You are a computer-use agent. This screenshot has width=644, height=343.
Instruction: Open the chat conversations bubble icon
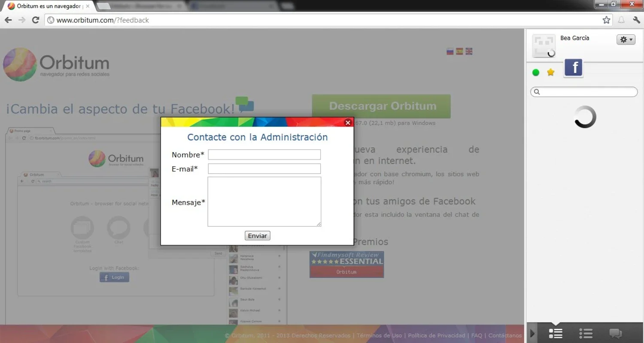(615, 333)
